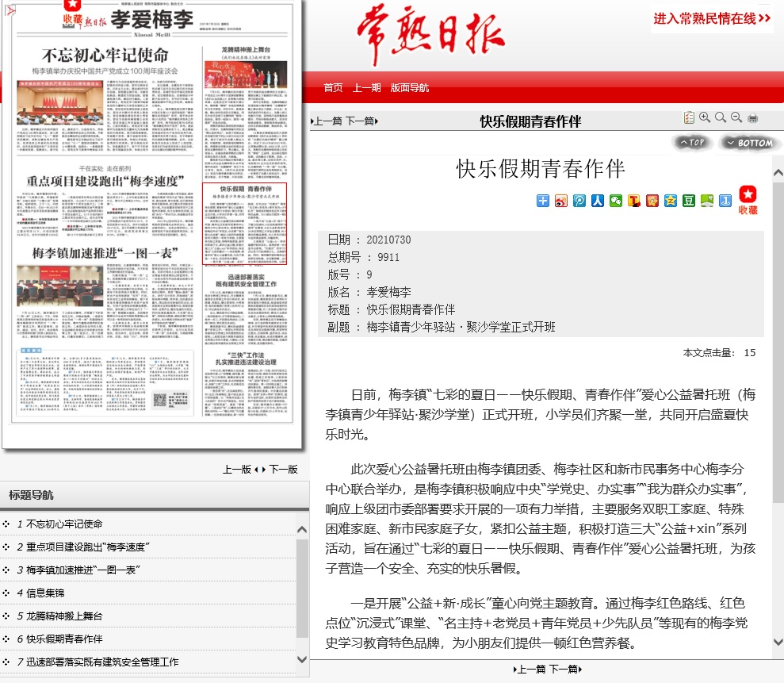784x683 pixels.
Task: Click the blue plus more-share icon
Action: [x=542, y=201]
